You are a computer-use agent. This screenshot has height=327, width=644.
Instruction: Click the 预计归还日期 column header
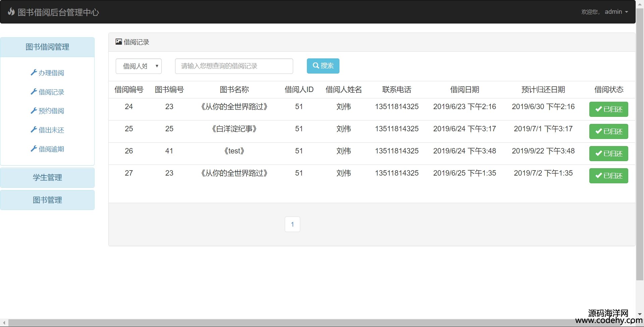(543, 90)
